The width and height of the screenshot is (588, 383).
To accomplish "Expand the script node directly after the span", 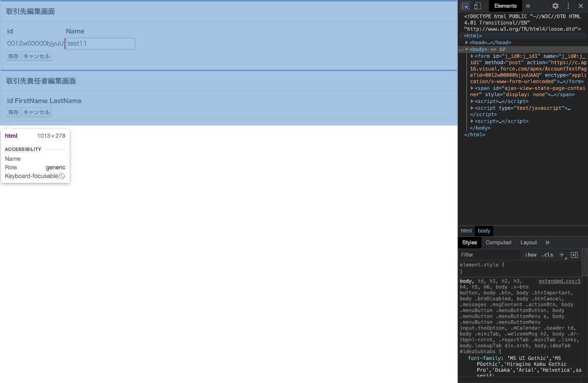I will [x=472, y=101].
